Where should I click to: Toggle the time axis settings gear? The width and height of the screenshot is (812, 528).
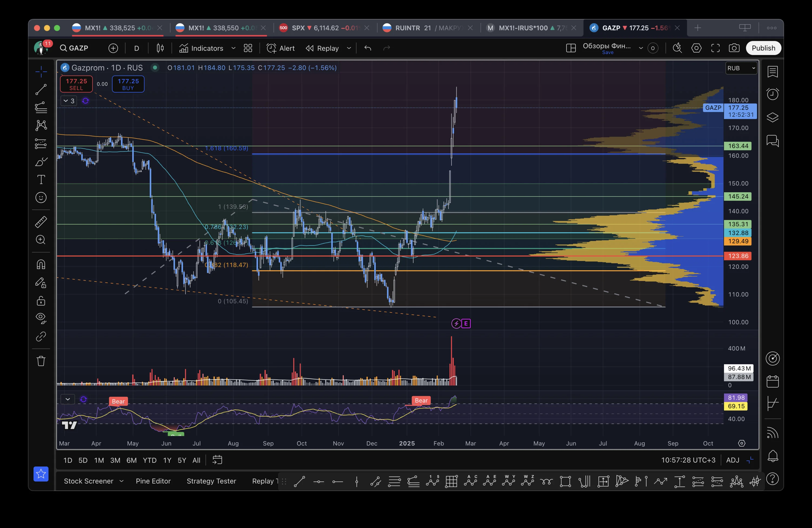click(742, 443)
